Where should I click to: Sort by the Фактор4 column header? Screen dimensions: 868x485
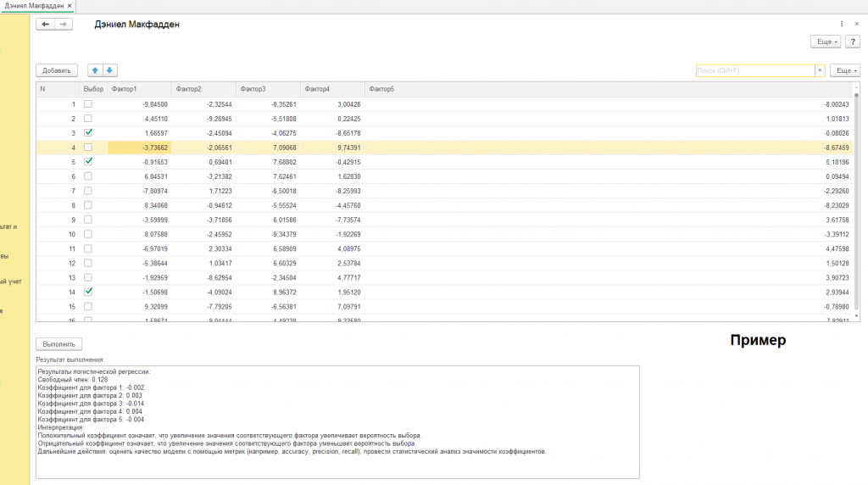click(332, 88)
